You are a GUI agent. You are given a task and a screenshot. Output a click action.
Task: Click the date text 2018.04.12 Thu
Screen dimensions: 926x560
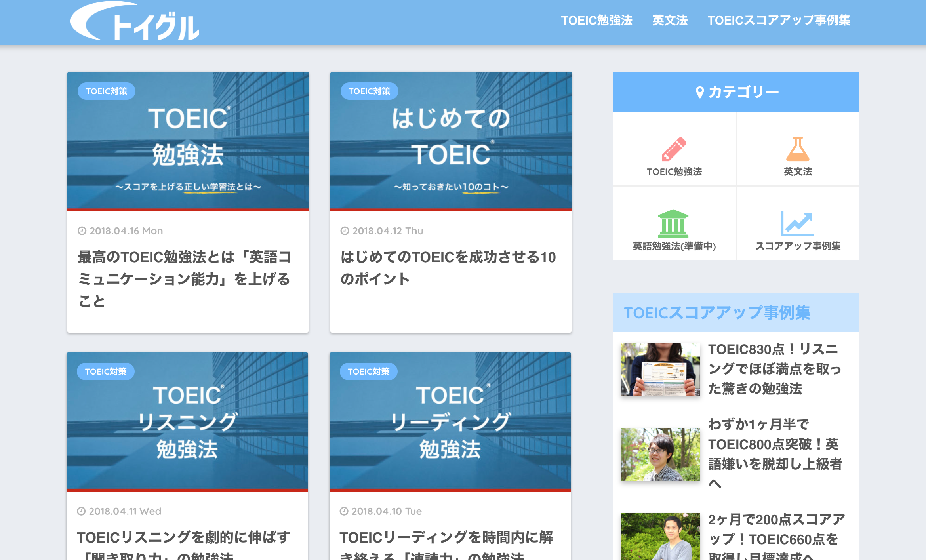[x=388, y=231]
